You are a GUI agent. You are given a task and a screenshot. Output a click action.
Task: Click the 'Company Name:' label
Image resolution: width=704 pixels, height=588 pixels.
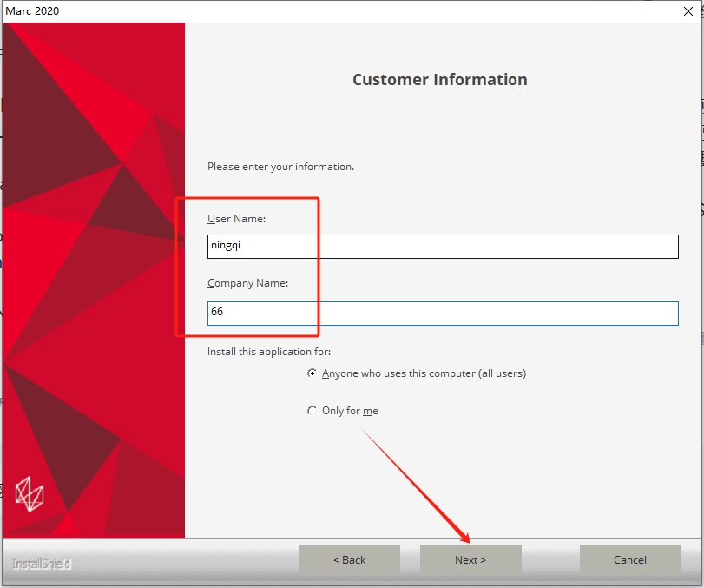tap(247, 283)
